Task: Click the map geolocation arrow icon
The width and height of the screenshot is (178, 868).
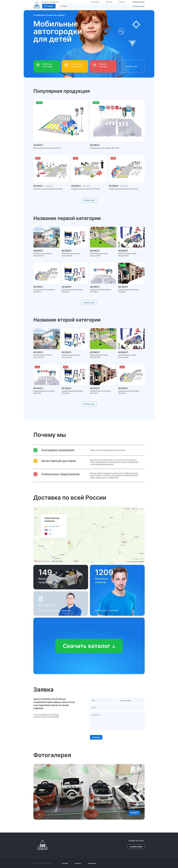Action: click(x=35, y=509)
